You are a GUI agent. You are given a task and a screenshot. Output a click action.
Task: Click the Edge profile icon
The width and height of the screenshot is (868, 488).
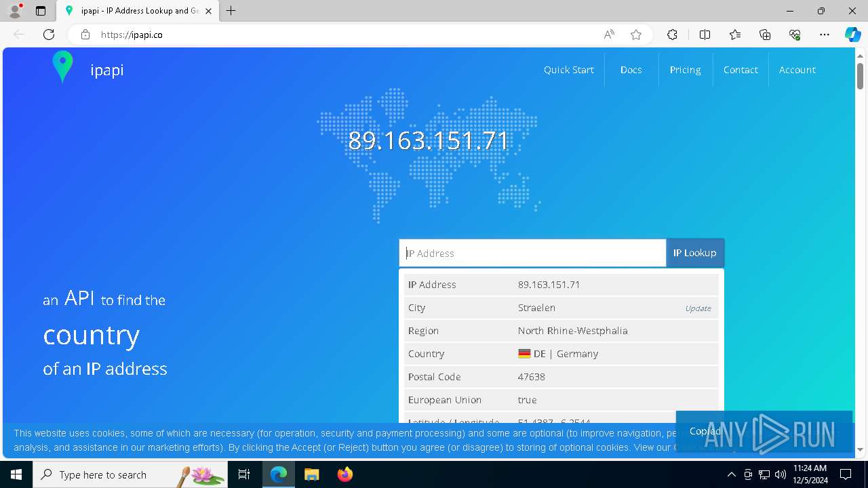coord(15,11)
